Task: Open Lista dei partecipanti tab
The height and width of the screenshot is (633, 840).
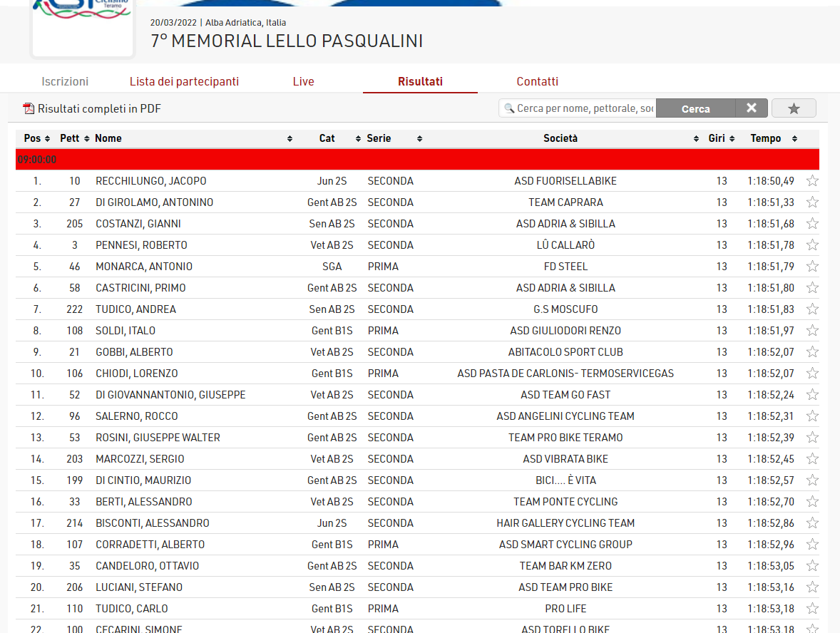Action: click(184, 81)
